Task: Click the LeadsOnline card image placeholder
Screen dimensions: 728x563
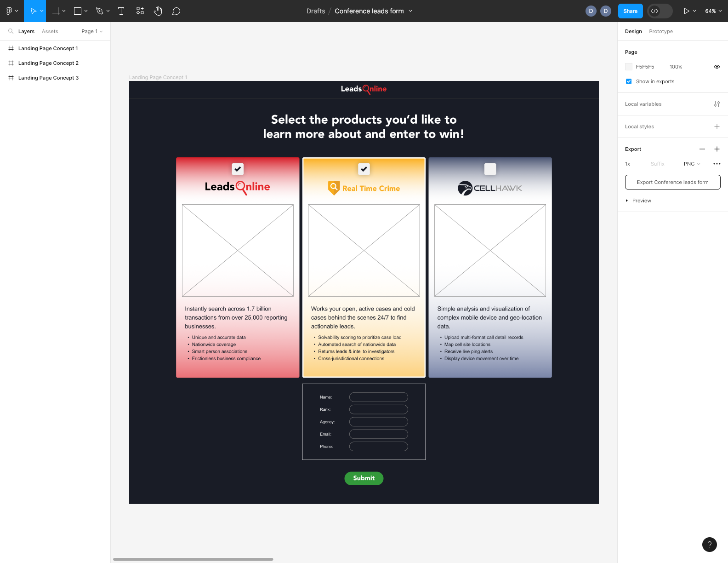Action: click(238, 250)
